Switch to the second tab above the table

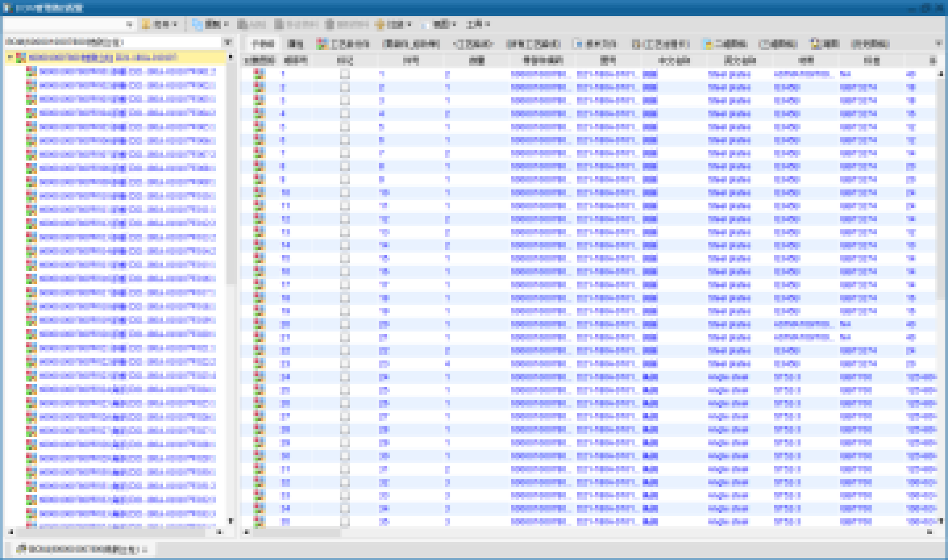(295, 44)
